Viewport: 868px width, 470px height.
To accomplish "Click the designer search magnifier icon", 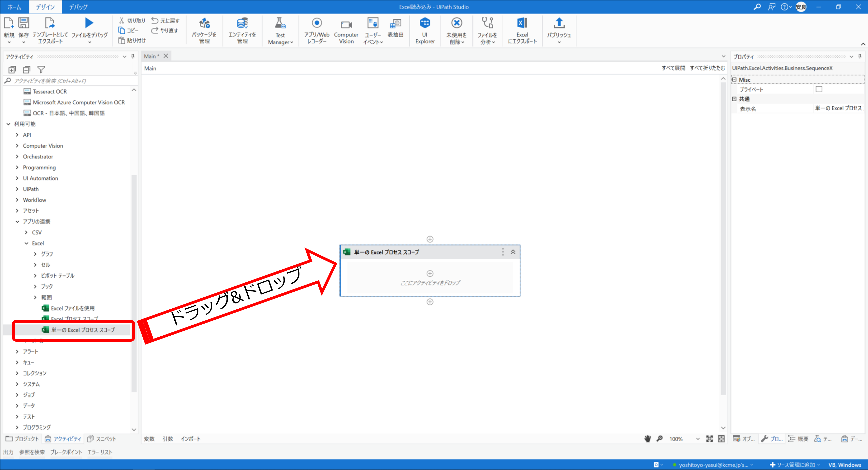I will (660, 439).
